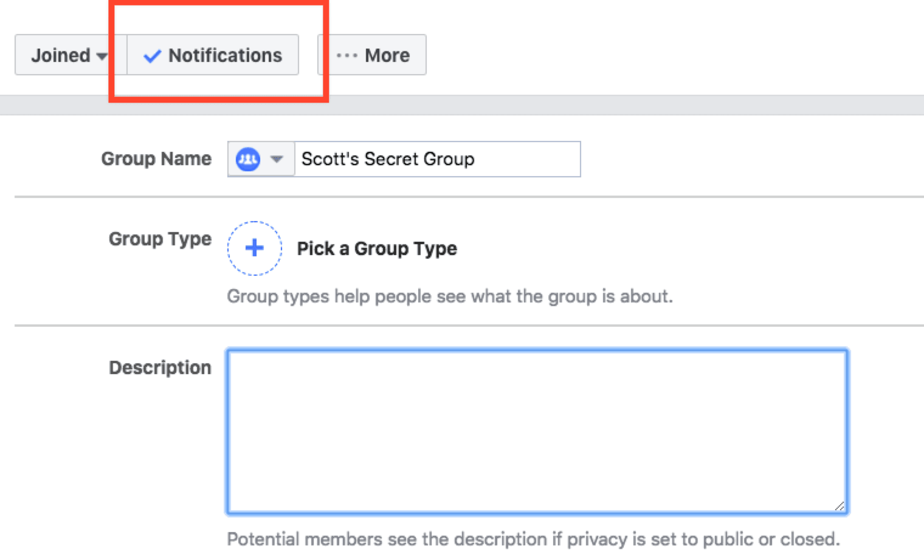This screenshot has width=924, height=560.
Task: Click the Group Name text field
Action: tap(437, 159)
